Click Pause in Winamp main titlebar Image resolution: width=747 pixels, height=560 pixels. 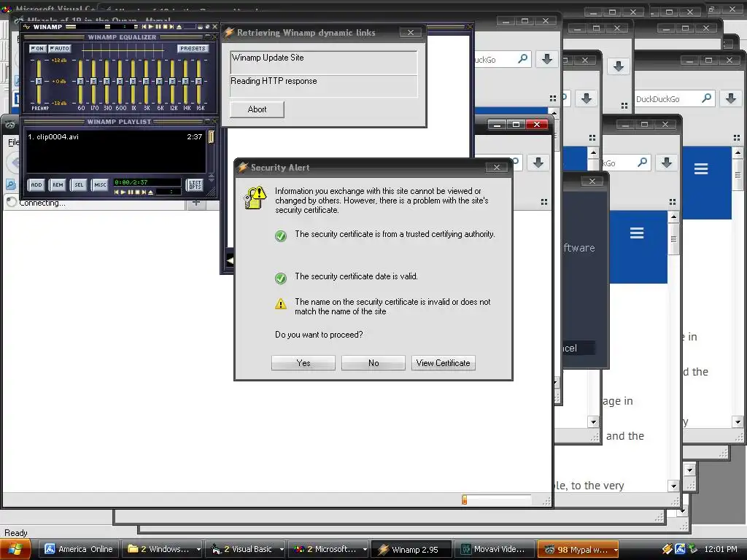pos(158,27)
